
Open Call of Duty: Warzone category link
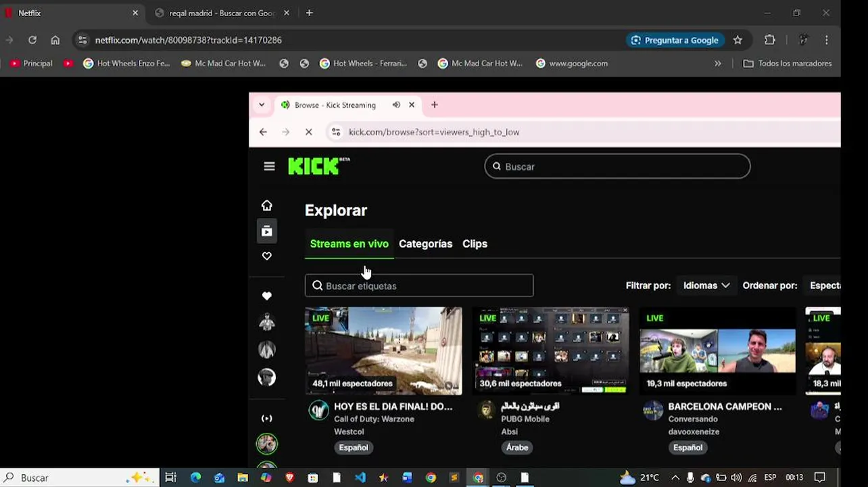374,419
